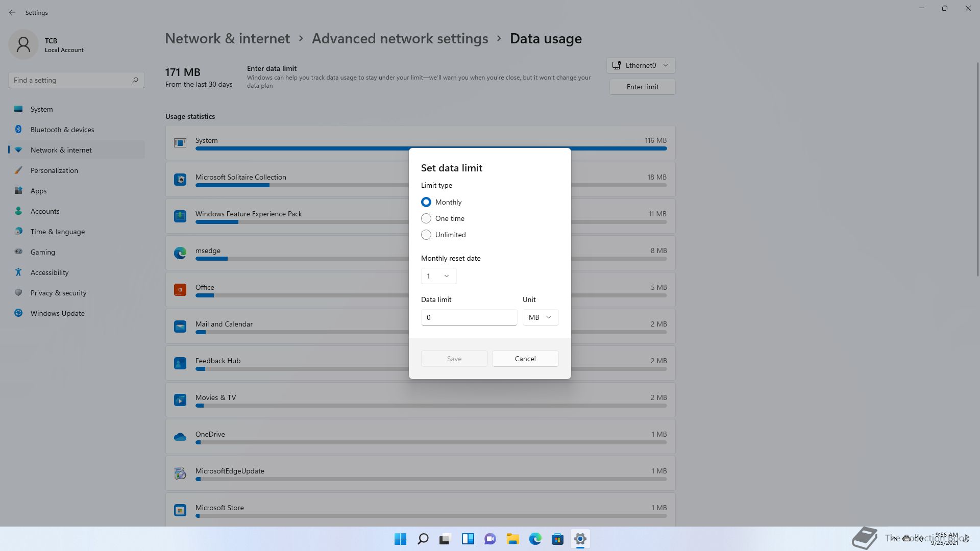
Task: Open Apps settings category
Action: pos(77,191)
